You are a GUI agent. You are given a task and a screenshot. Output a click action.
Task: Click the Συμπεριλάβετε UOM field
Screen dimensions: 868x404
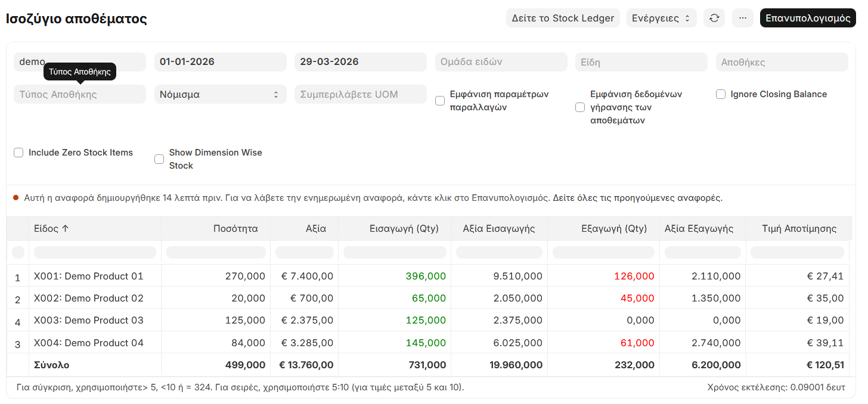360,94
